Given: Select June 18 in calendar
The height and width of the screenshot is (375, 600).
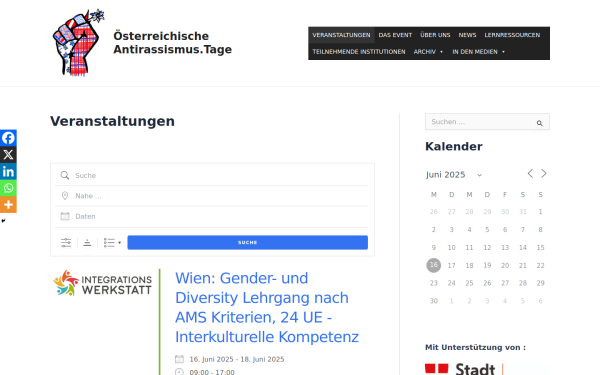Looking at the screenshot, I should click(x=469, y=265).
